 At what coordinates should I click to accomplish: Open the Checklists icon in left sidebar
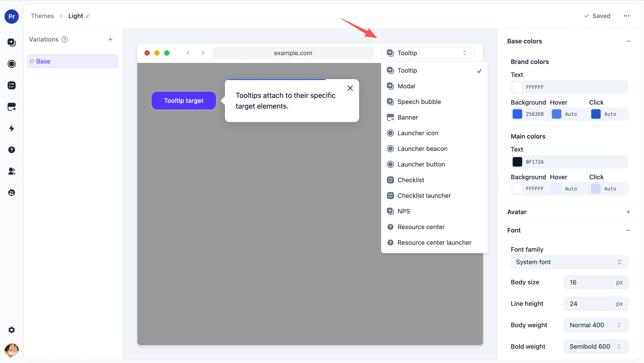pos(11,85)
